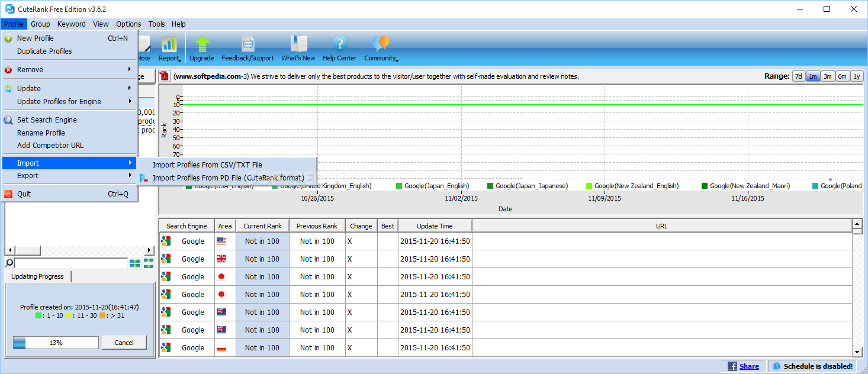
Task: Sort by Search Engine column header
Action: (187, 225)
